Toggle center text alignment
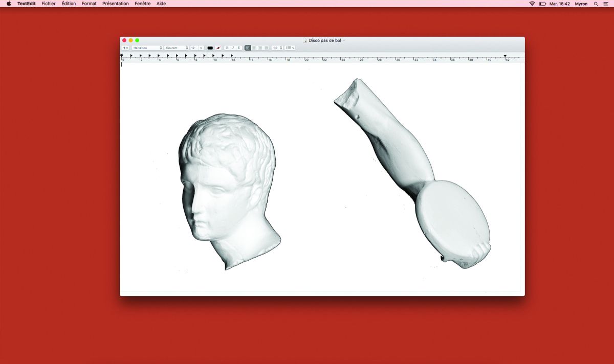614x364 pixels. tap(254, 48)
